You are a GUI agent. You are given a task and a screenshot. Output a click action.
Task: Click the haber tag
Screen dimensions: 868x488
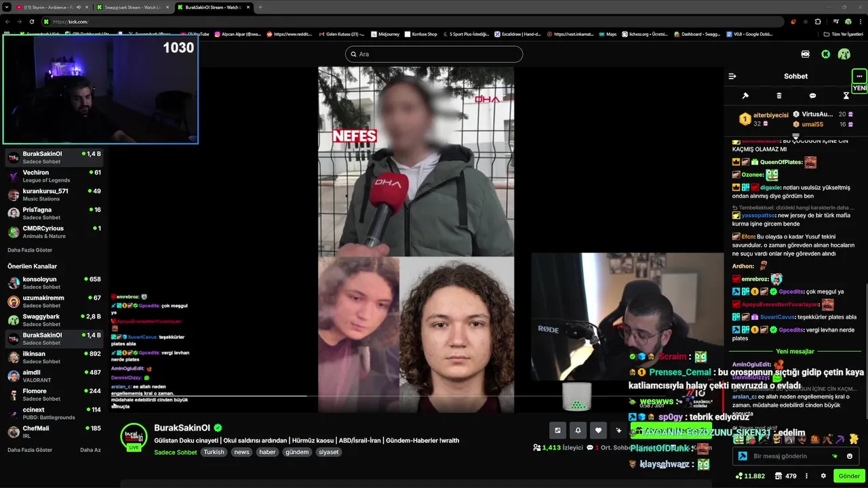pos(267,452)
